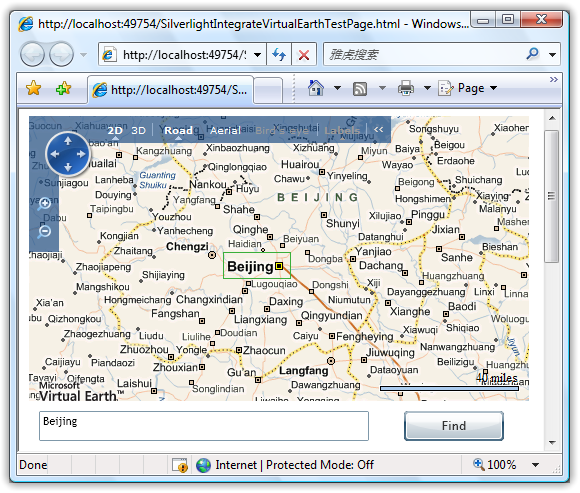Click the vertical scrollbar thumb

coord(552,196)
